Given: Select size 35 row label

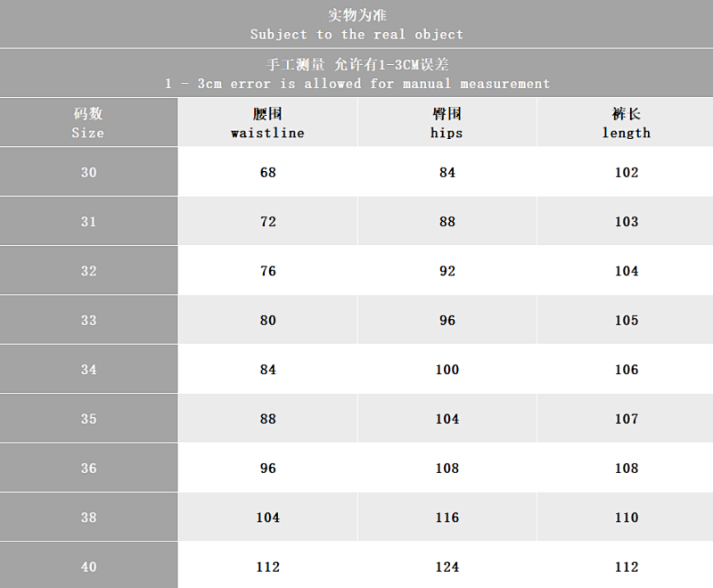Looking at the screenshot, I should tap(88, 419).
